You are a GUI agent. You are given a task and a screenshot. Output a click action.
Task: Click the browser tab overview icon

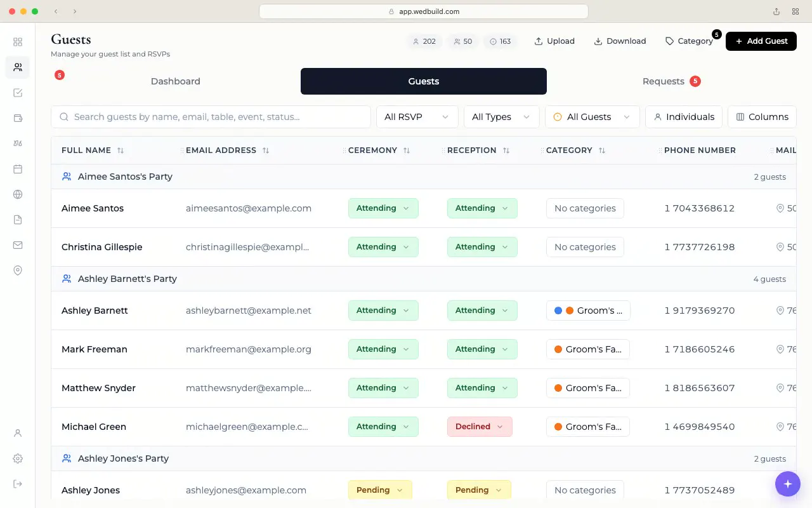pyautogui.click(x=796, y=11)
